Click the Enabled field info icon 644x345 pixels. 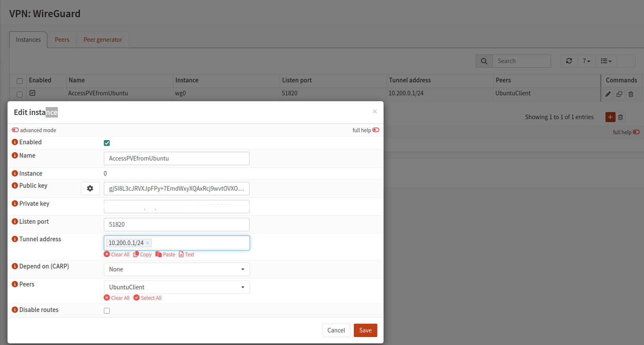15,142
